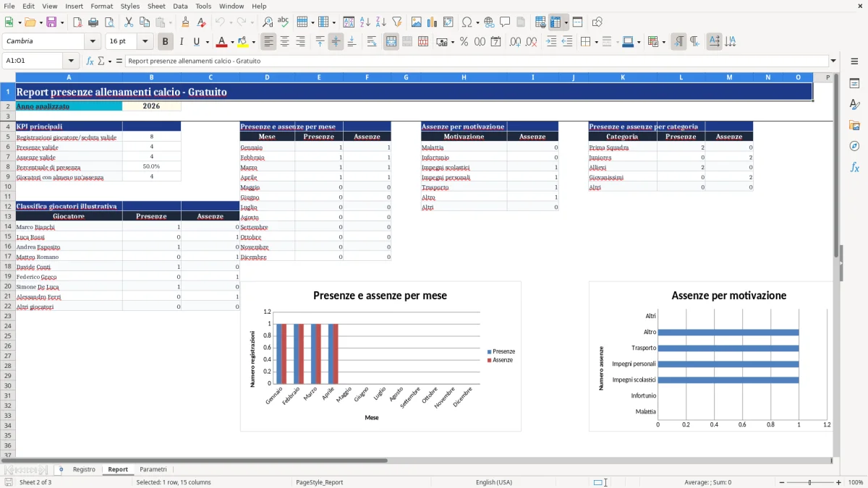Open font color dropdown arrow
This screenshot has height=488, width=868.
point(232,42)
